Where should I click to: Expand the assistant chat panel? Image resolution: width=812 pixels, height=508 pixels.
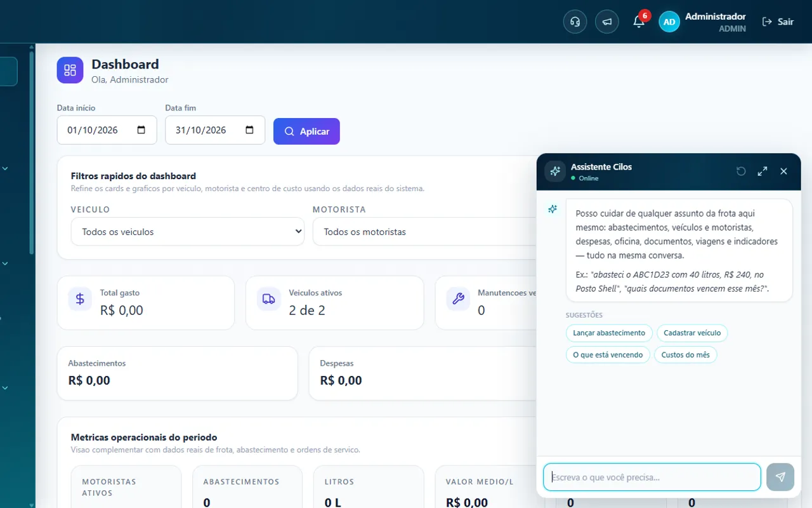click(763, 171)
